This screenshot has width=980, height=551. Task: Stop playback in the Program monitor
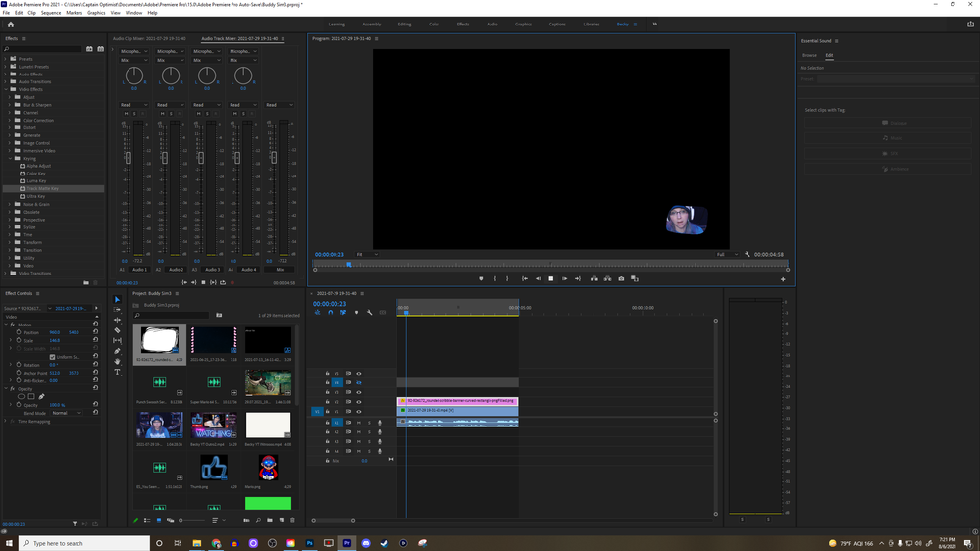pos(551,278)
